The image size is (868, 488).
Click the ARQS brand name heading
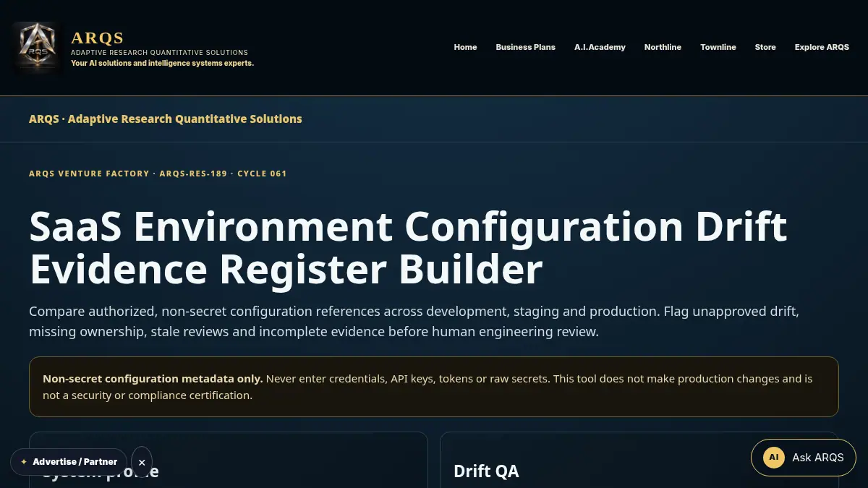[x=98, y=38]
